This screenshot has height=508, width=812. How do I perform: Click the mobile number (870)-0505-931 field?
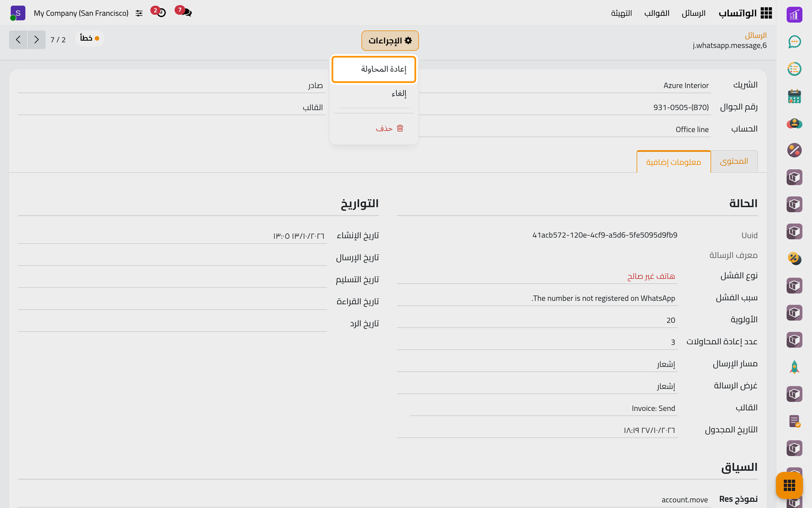[x=565, y=108]
